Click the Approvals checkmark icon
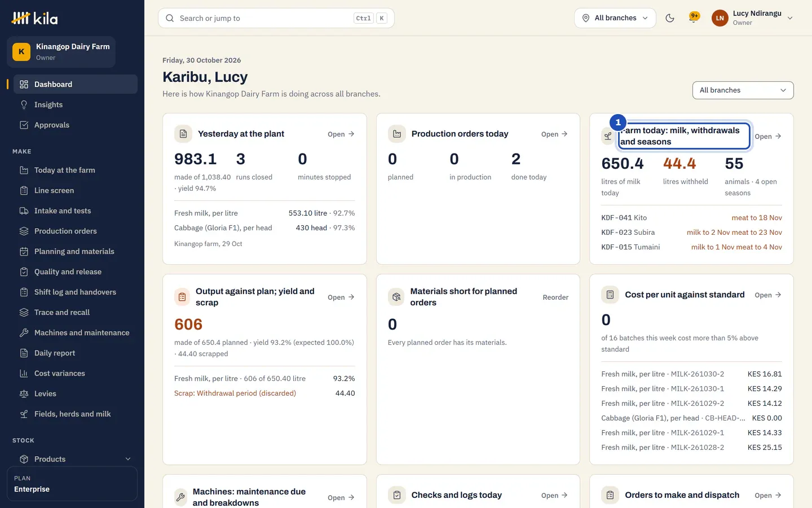Image resolution: width=812 pixels, height=508 pixels. [24, 125]
